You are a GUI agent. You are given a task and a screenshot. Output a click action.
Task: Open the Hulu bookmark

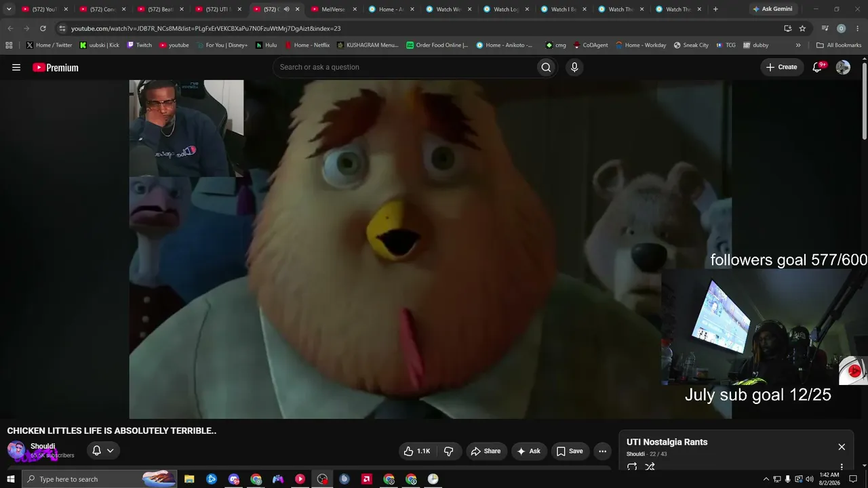point(266,45)
